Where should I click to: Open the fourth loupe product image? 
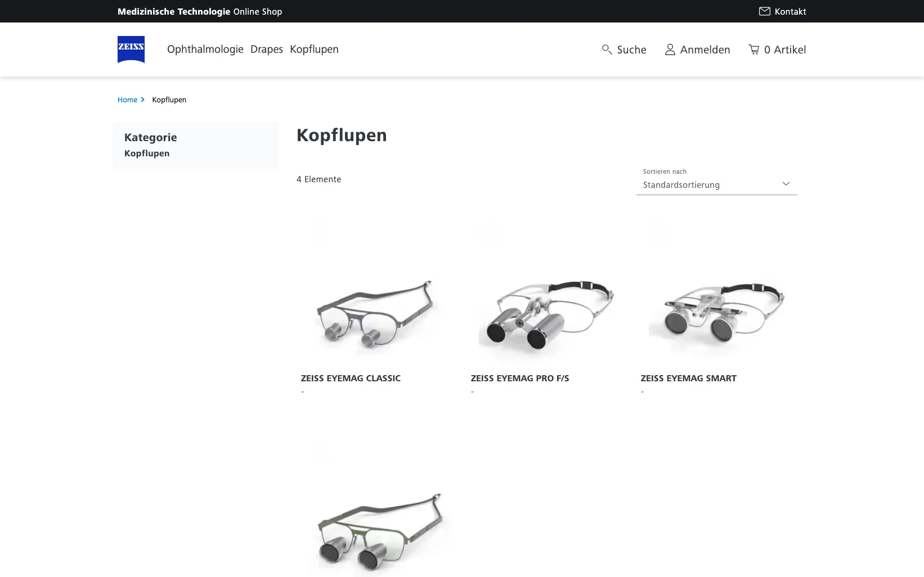coord(377,508)
